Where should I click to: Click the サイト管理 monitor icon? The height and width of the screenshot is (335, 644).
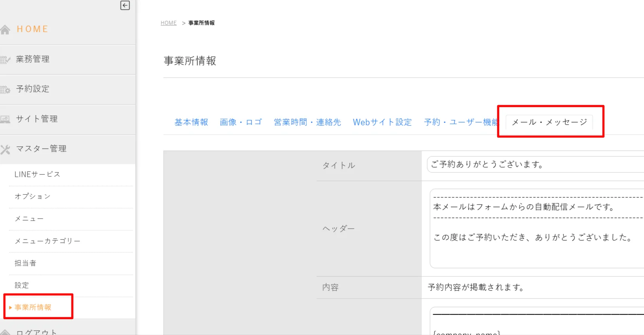pyautogui.click(x=5, y=119)
